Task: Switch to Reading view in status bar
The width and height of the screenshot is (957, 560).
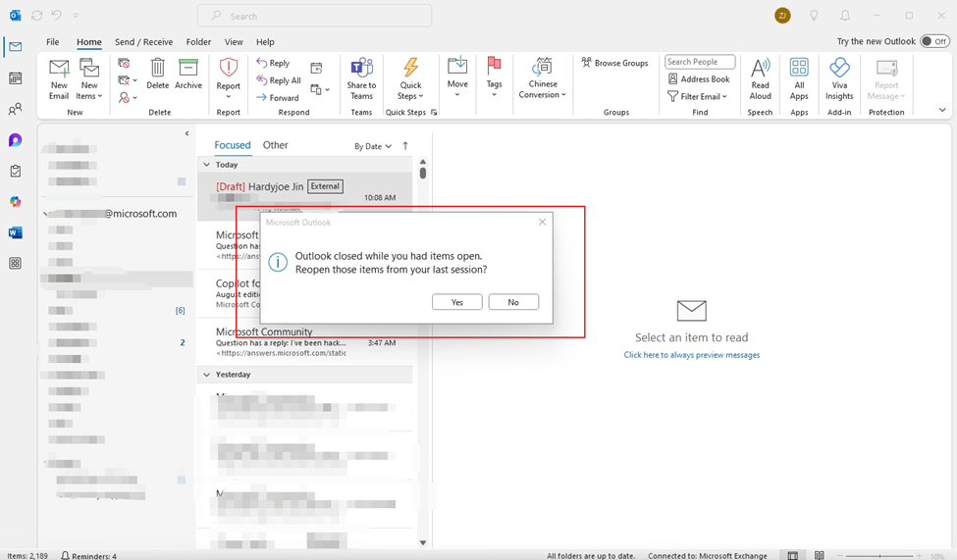Action: coord(819,555)
